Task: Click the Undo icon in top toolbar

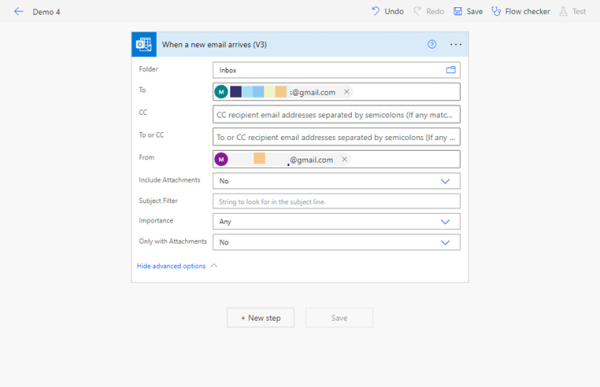Action: [x=376, y=11]
